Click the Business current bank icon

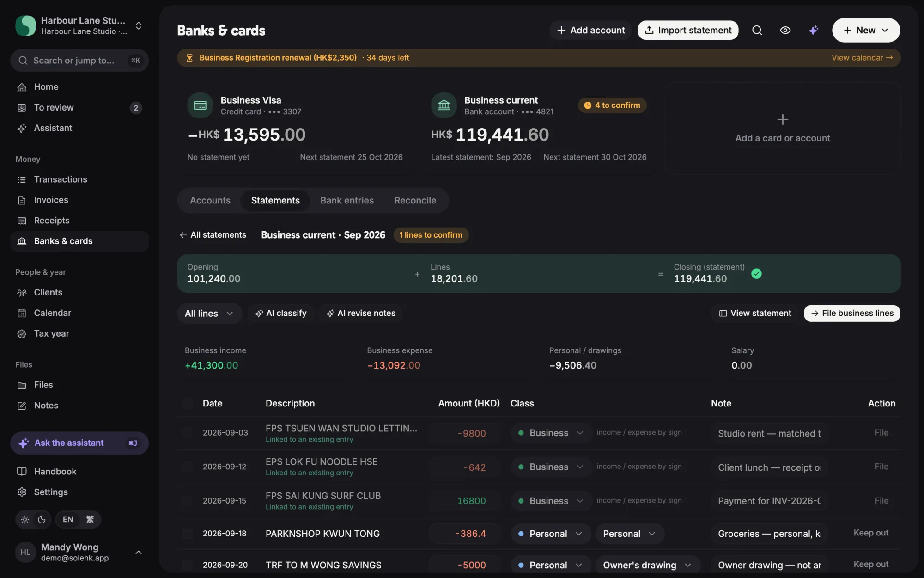444,105
